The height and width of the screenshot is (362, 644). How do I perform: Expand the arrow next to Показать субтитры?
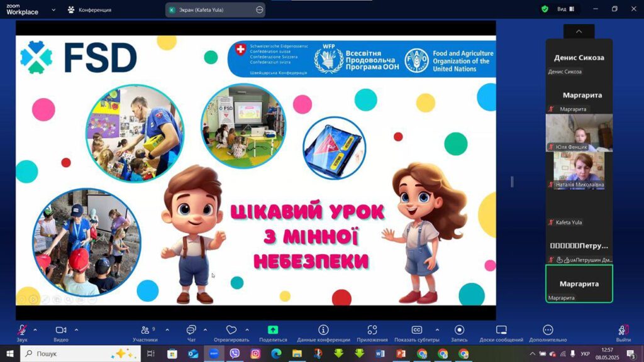pos(437,329)
